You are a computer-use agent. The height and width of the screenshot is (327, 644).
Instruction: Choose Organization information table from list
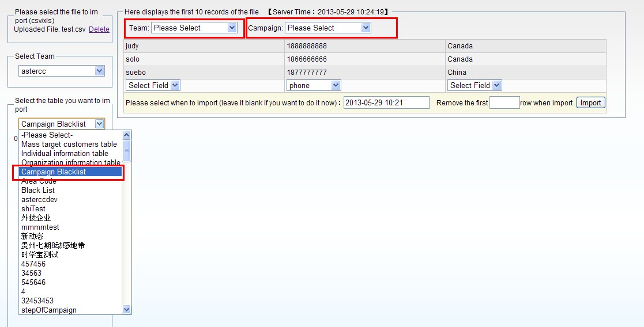70,162
